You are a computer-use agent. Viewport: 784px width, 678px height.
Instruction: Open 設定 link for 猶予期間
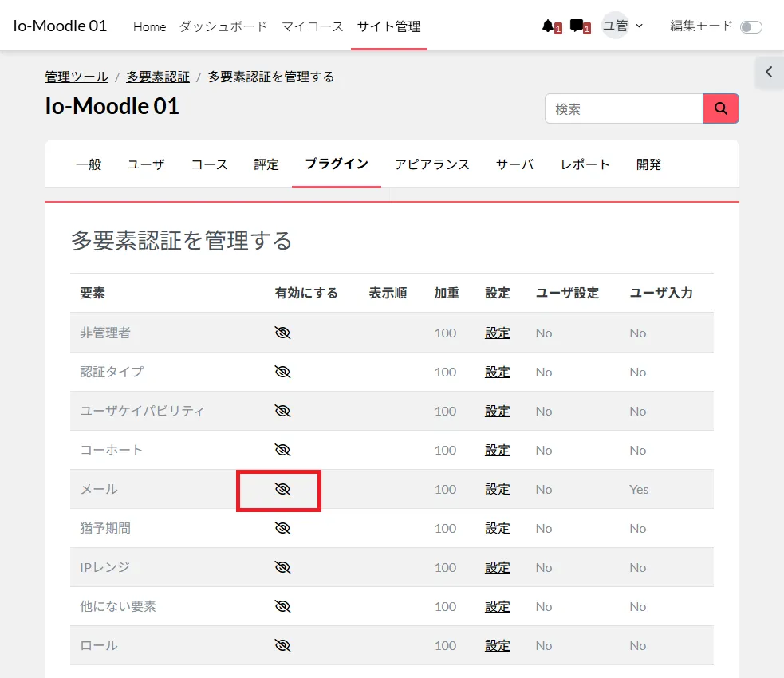click(498, 528)
